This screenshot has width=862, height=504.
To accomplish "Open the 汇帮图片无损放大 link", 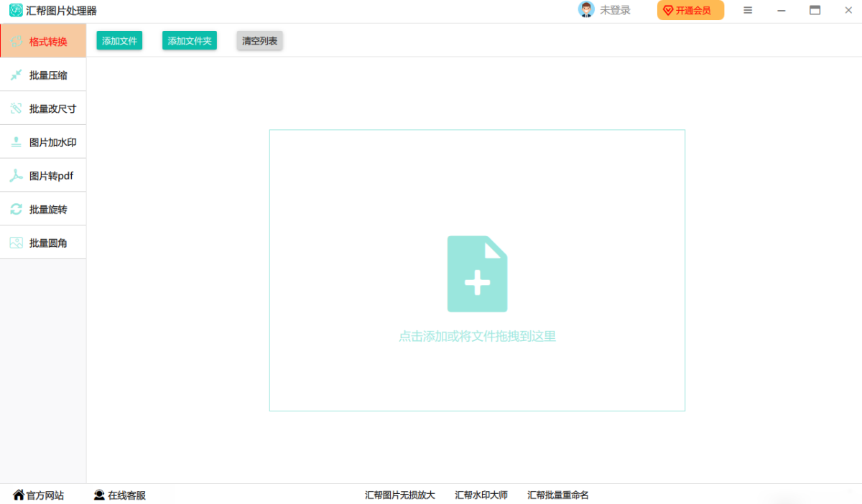I will (399, 495).
